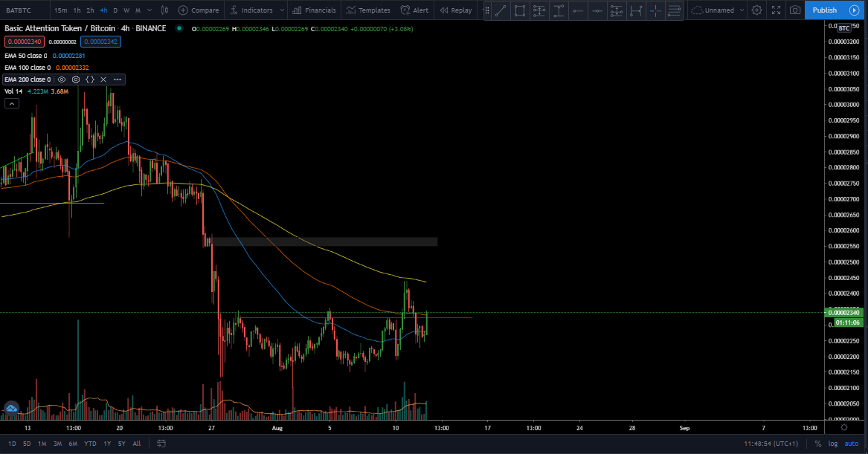Click the Publish button
Viewport: 868px width, 454px height.
click(x=824, y=10)
